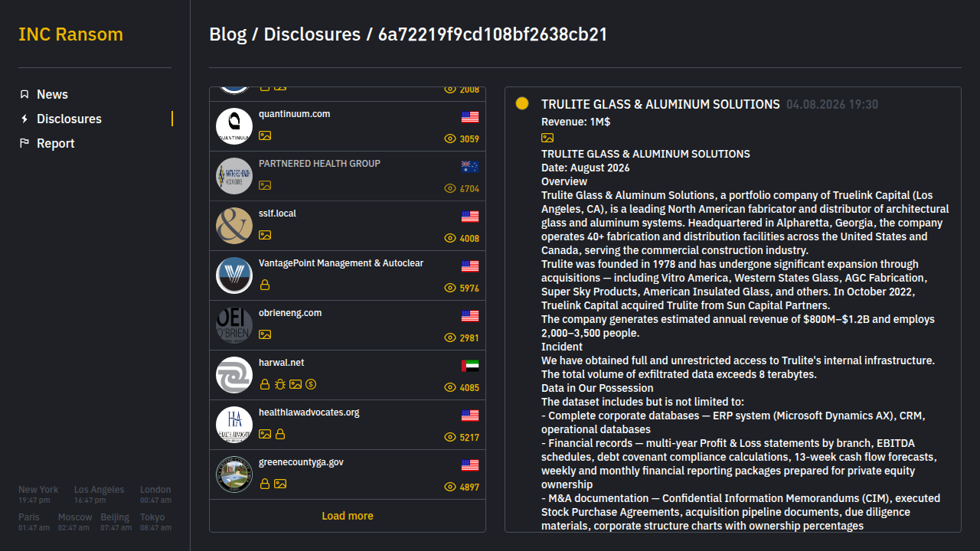
Task: Click the image icon under sslf.local
Action: click(x=265, y=235)
